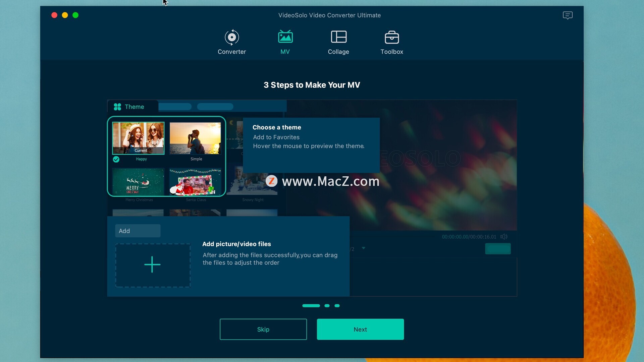Select the Santa Claus theme thumbnail
Image resolution: width=644 pixels, height=362 pixels.
click(x=195, y=181)
